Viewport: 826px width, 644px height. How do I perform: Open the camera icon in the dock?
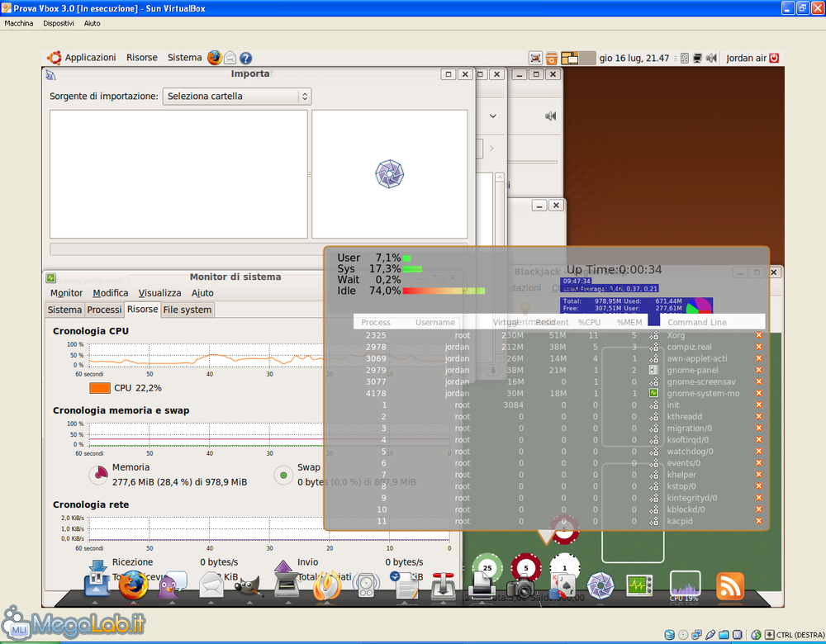(522, 587)
